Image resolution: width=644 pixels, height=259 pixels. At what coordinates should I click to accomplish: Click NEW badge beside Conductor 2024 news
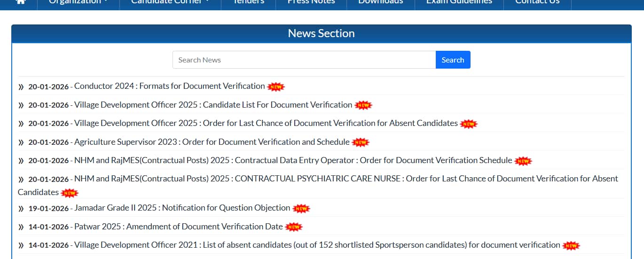pos(276,87)
